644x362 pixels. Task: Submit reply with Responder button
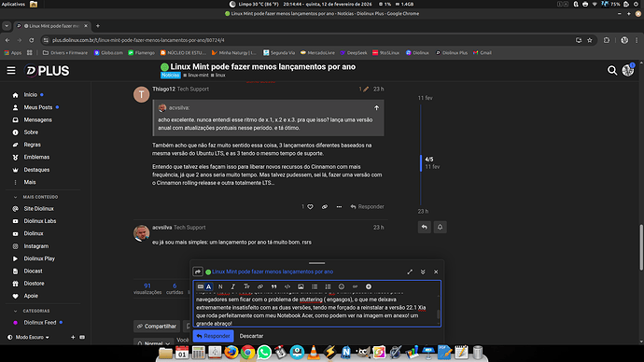coord(213,336)
